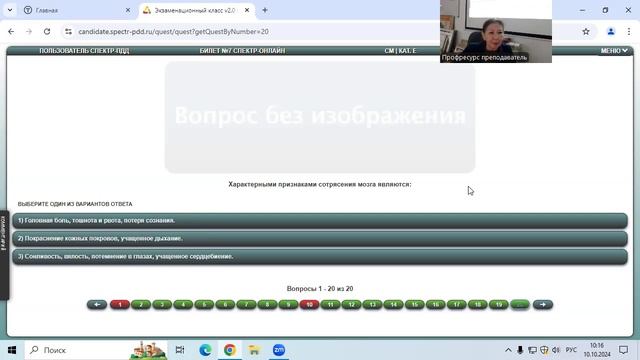Open Chrome three-dot menu

click(629, 31)
